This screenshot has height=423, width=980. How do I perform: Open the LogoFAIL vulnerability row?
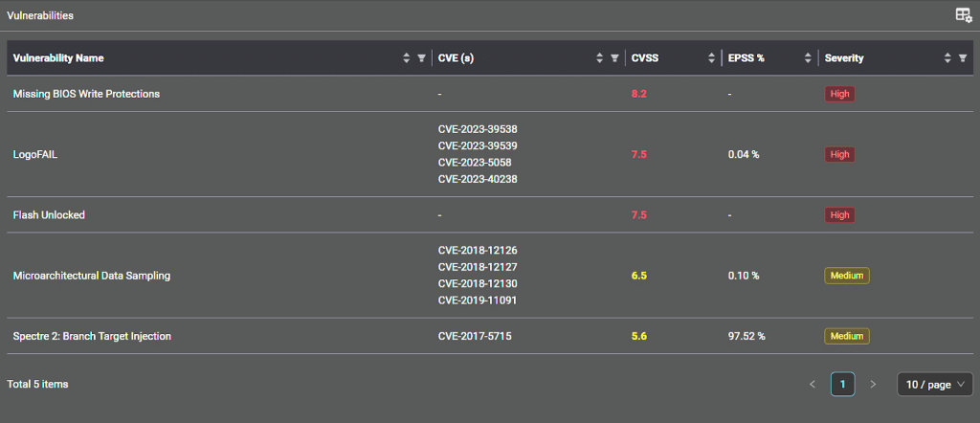pos(489,154)
